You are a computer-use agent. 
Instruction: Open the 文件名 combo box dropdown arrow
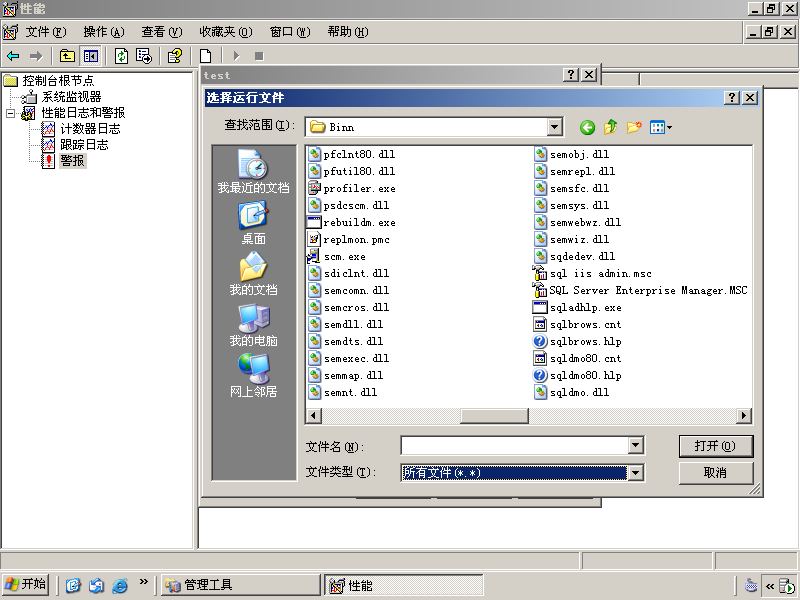pyautogui.click(x=635, y=446)
